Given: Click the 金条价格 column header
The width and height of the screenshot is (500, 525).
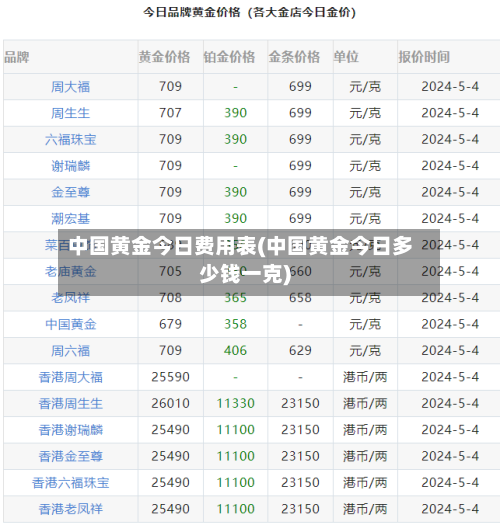Looking at the screenshot, I should point(294,57).
